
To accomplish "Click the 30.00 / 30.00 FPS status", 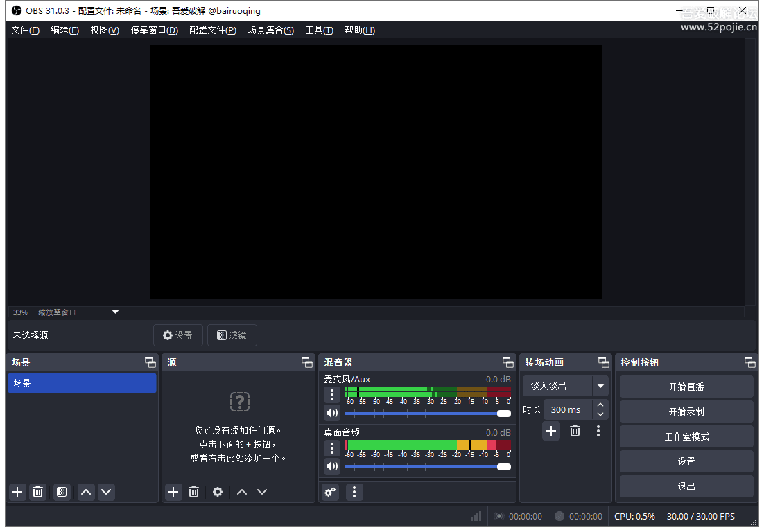I will (x=701, y=517).
